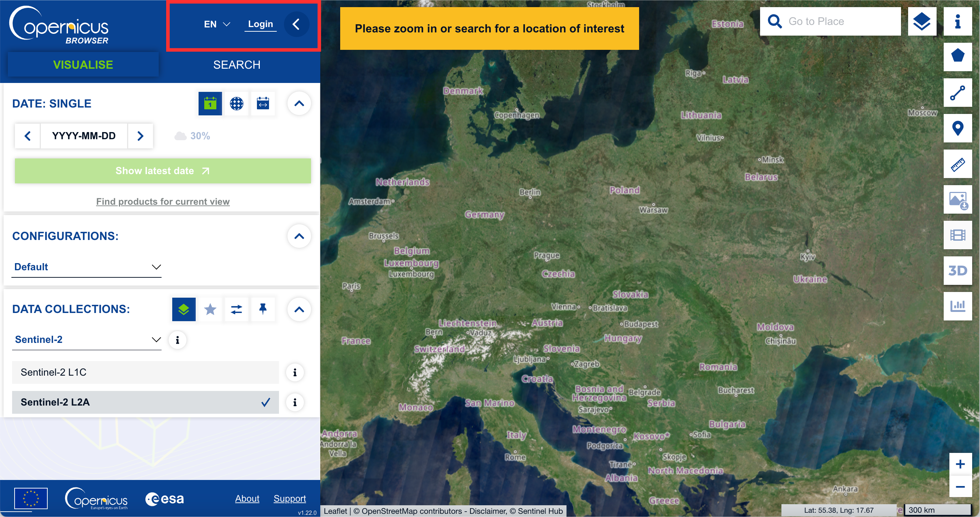Click the draw line tool icon

tap(957, 93)
